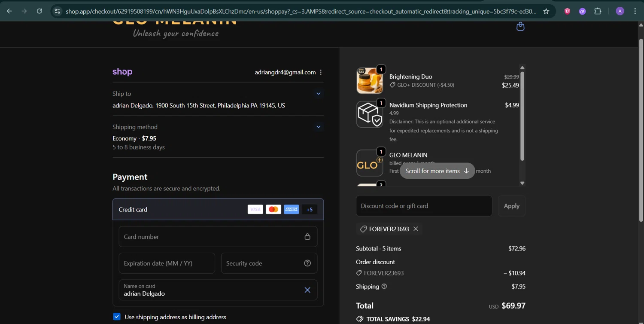Click the lock icon in card number field
This screenshot has height=324, width=644.
coord(307,237)
